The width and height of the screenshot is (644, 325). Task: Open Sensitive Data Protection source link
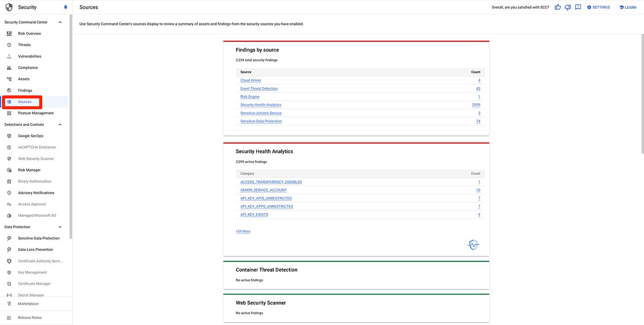(261, 122)
